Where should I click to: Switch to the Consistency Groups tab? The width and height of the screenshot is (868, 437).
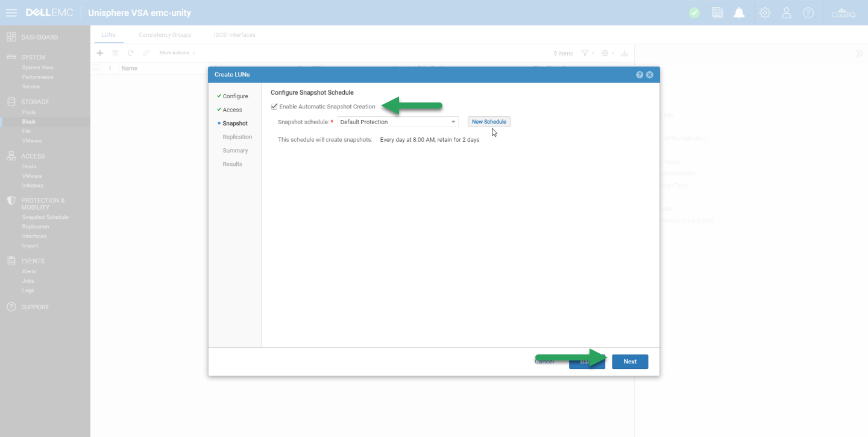click(x=165, y=35)
